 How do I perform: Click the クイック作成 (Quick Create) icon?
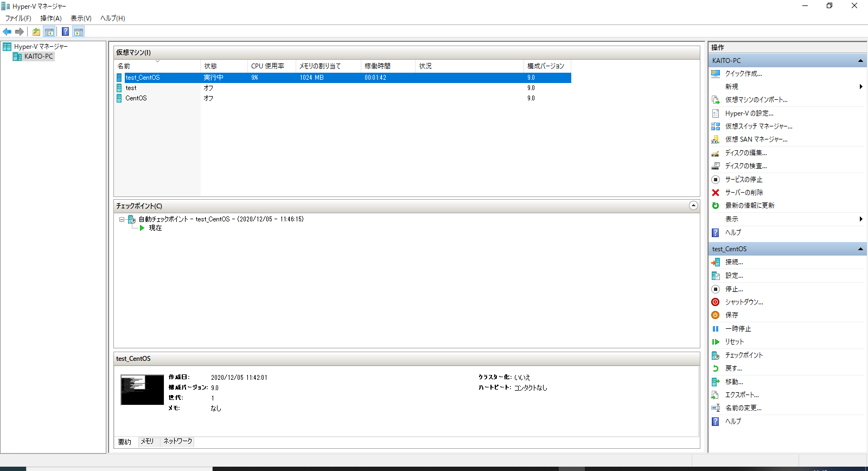coord(716,74)
